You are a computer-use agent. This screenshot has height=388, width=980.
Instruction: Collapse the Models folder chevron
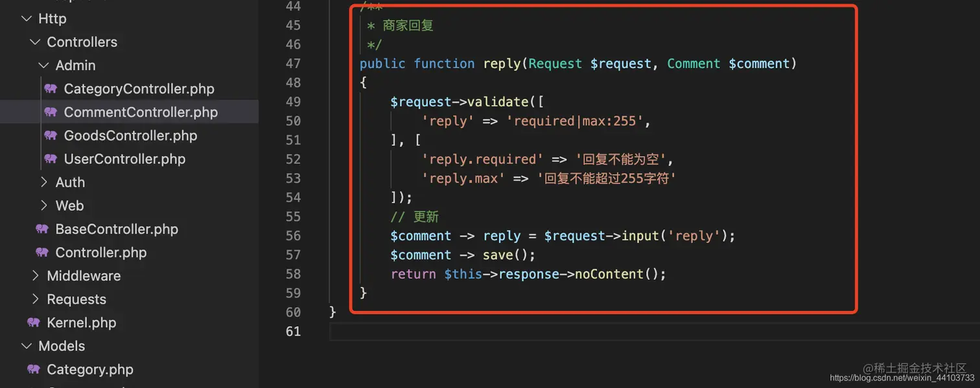(x=27, y=345)
